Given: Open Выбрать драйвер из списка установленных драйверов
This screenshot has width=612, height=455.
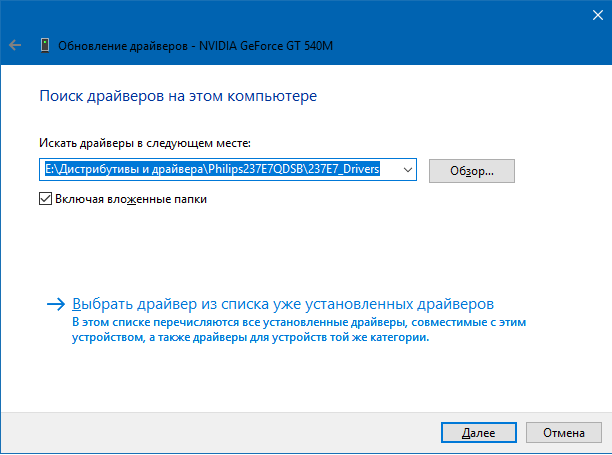Looking at the screenshot, I should pos(283,304).
